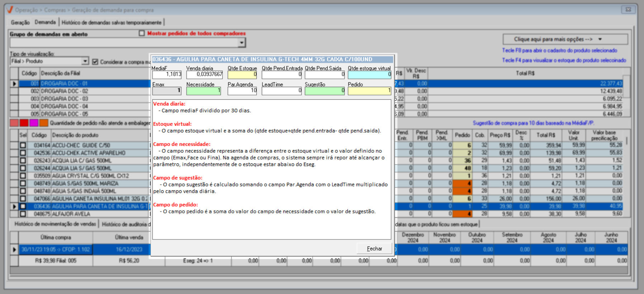Click the Qtde Estoque yellow field
The width and height of the screenshot is (644, 294).
242,75
